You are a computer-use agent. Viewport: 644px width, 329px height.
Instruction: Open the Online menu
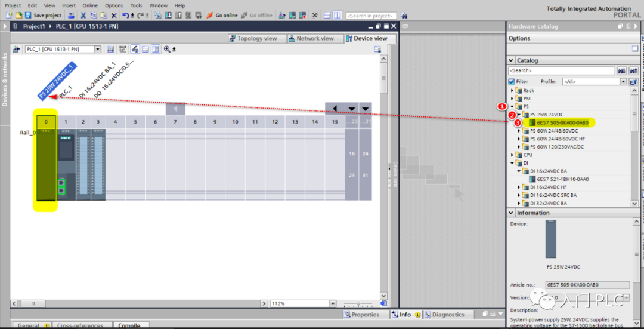coord(90,5)
